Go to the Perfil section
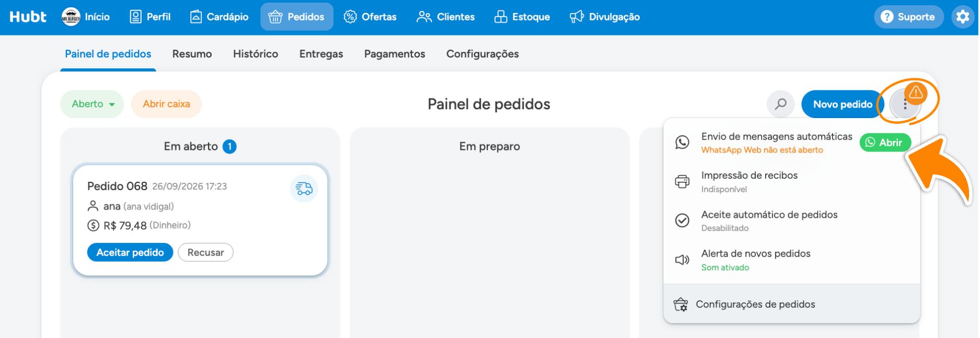980x338 pixels. pyautogui.click(x=150, y=17)
